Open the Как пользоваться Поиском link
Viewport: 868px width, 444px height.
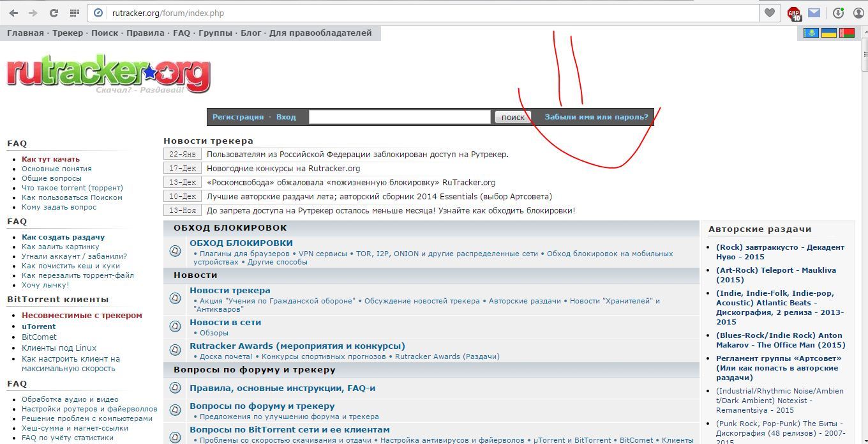(x=72, y=197)
